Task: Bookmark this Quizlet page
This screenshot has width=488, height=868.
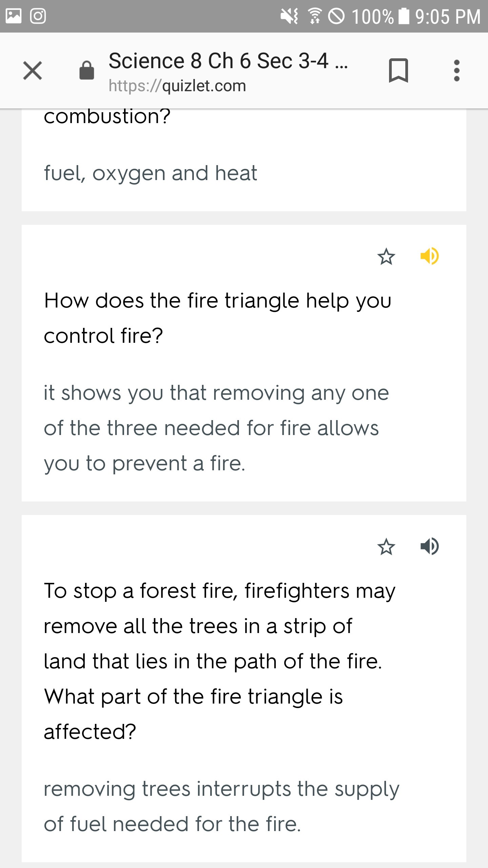Action: 398,71
